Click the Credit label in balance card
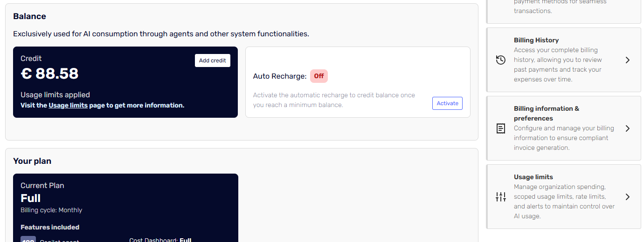This screenshot has width=644, height=242. (x=31, y=59)
